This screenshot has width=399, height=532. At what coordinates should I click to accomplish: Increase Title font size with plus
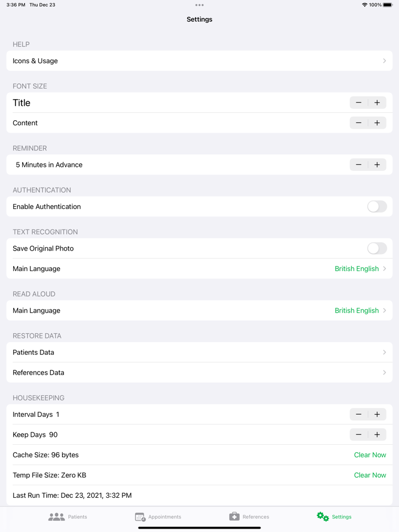377,103
